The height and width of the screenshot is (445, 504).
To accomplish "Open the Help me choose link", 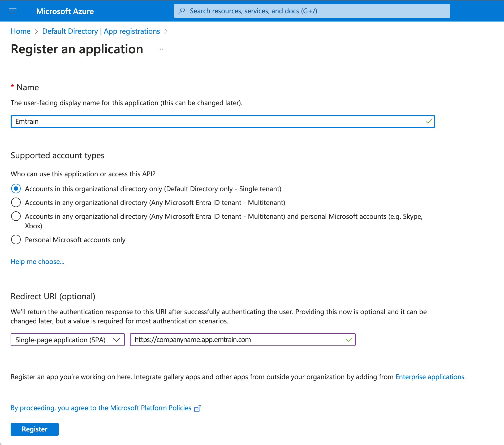I will pyautogui.click(x=37, y=262).
